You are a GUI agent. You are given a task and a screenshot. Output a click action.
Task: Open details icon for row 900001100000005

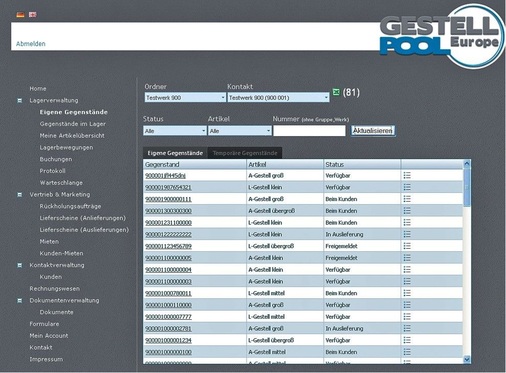pyautogui.click(x=407, y=258)
